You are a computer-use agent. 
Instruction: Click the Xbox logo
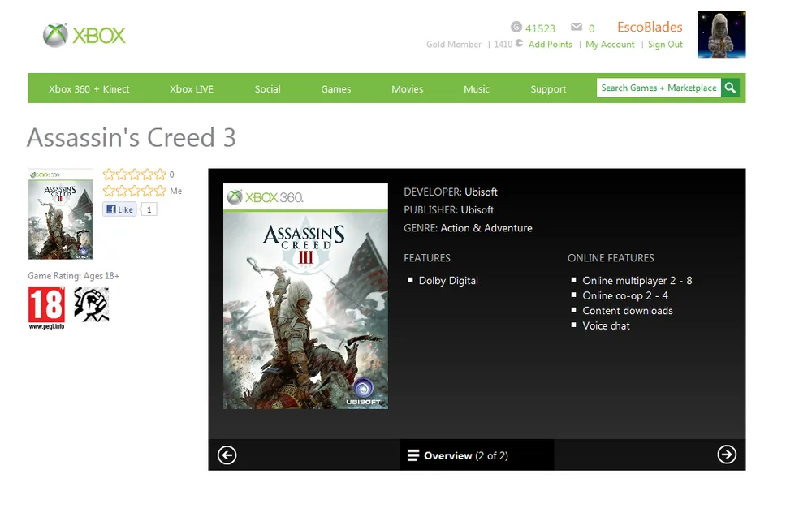(84, 35)
